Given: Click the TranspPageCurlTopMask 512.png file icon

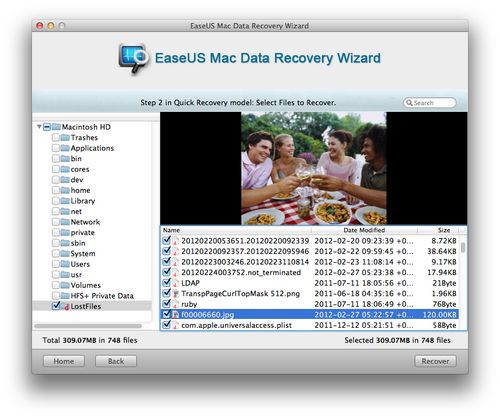Looking at the screenshot, I should point(176,293).
